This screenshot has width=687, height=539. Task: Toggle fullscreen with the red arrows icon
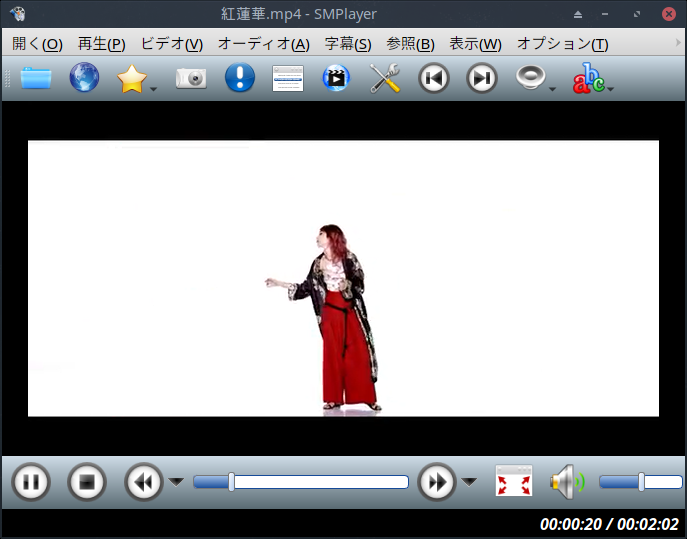(514, 481)
